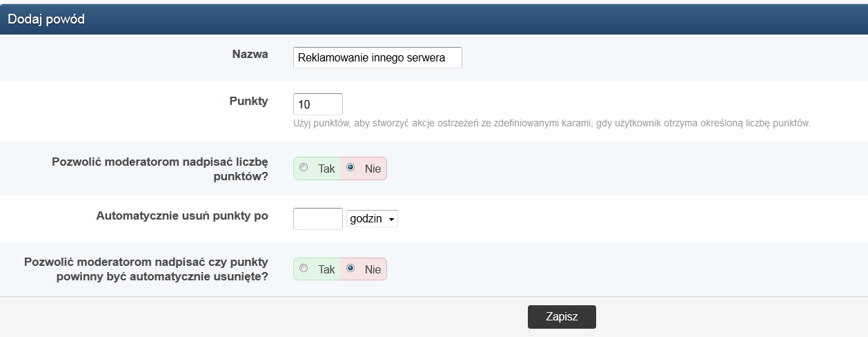The image size is (868, 337).
Task: Choose Nie radio for overriding automatic removal
Action: (351, 269)
